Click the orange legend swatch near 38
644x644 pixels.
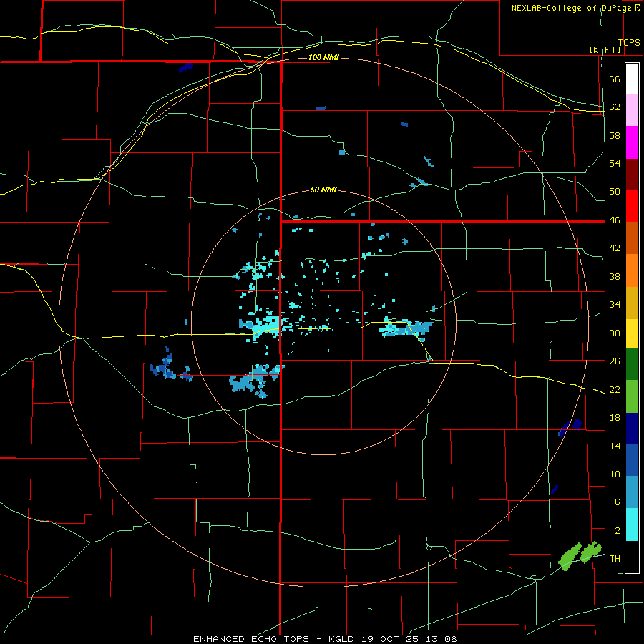click(632, 270)
